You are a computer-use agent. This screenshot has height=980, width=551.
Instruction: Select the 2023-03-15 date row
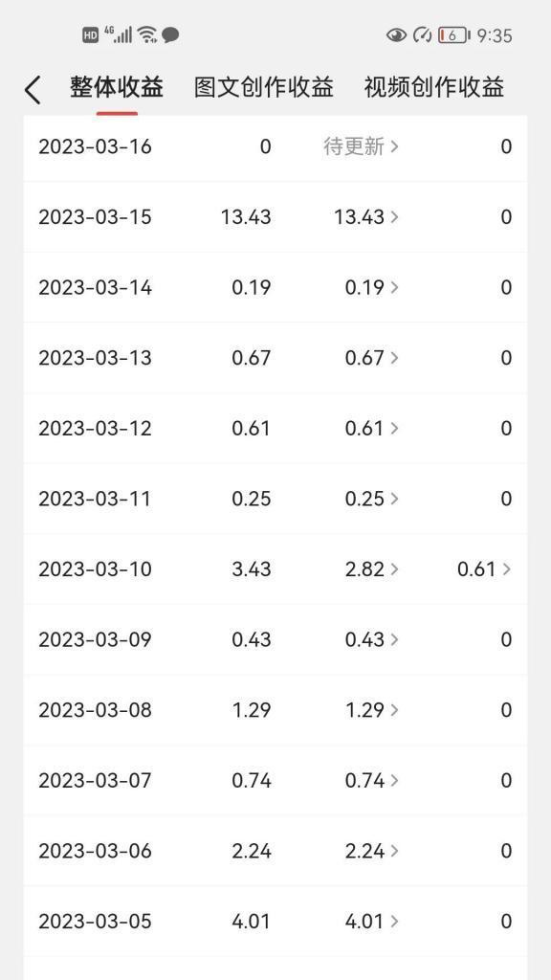pyautogui.click(x=275, y=217)
